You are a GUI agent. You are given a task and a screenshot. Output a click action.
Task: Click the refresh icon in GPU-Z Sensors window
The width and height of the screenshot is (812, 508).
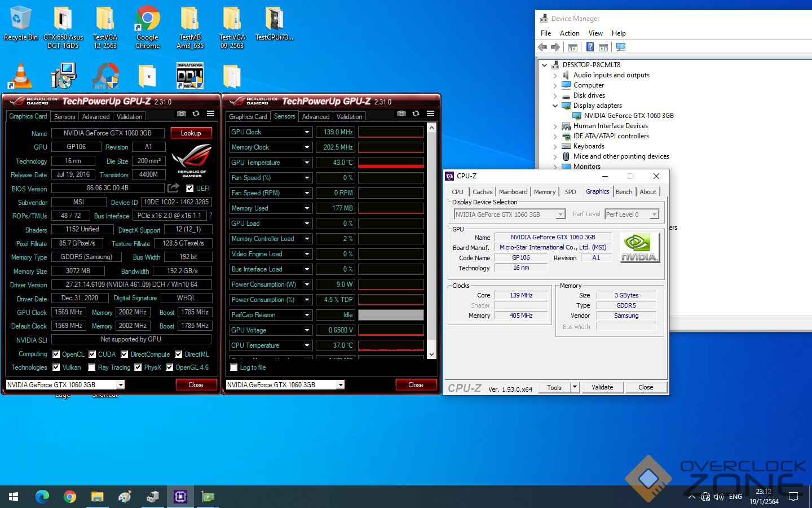[x=416, y=114]
